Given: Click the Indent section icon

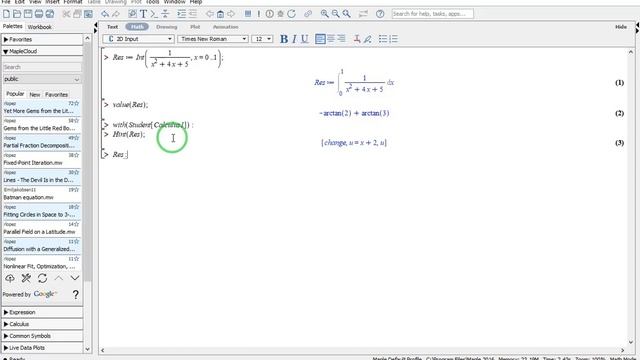Looking at the screenshot, I should (x=182, y=14).
